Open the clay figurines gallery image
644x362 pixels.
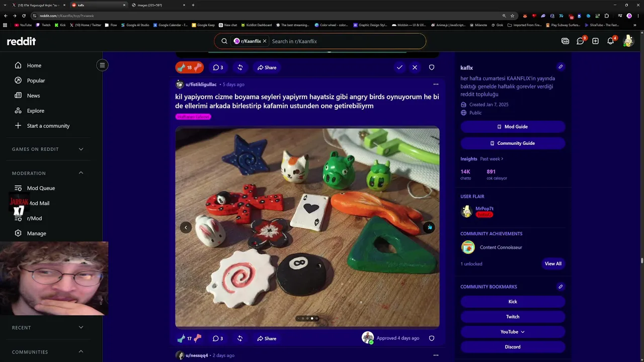coord(307,227)
